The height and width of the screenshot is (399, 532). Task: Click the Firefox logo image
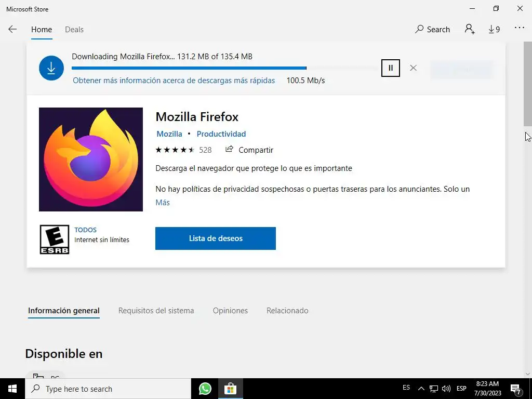[x=91, y=159]
